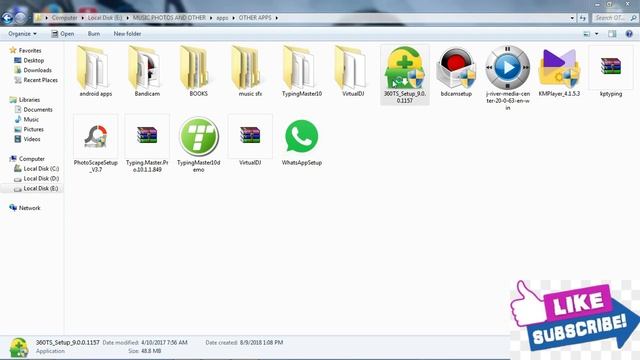Image resolution: width=640 pixels, height=360 pixels.
Task: Click the Open toolbar button
Action: coord(62,34)
